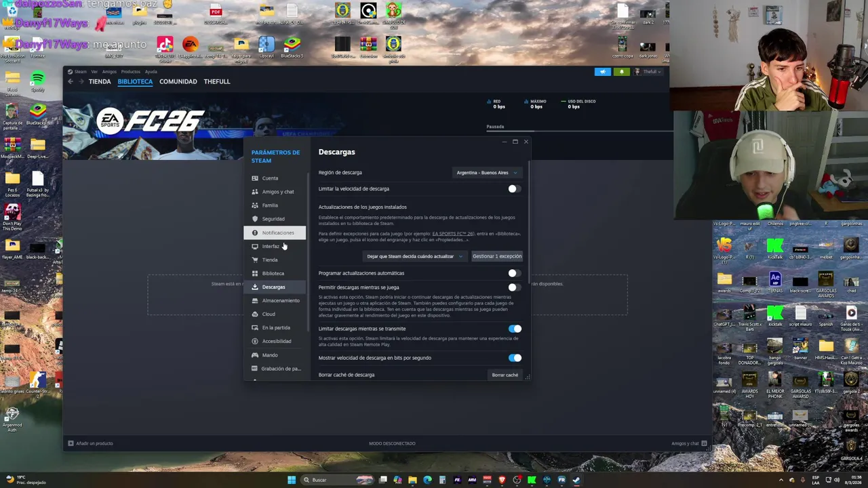Open the Ver menu
The width and height of the screenshot is (868, 488).
click(94, 72)
